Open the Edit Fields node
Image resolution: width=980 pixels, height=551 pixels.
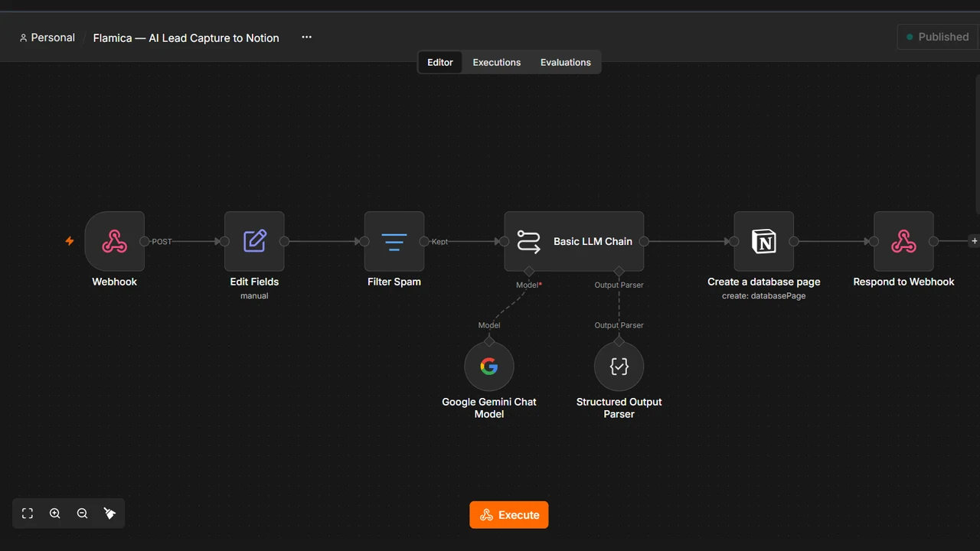(254, 241)
